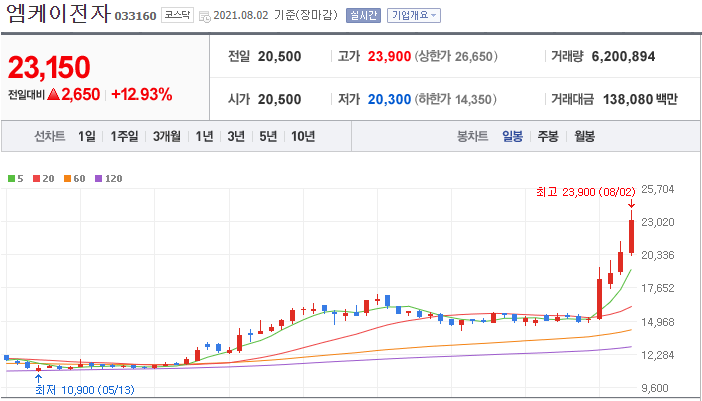Click the 최고 23,900 (08/02) chart marker
Screen dimensions: 702x401
click(x=586, y=192)
